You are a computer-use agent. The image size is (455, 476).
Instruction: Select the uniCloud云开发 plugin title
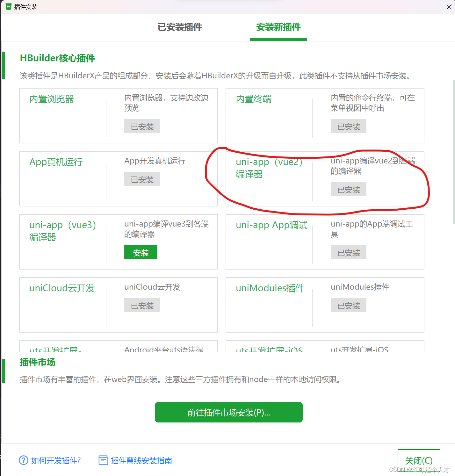tap(62, 288)
